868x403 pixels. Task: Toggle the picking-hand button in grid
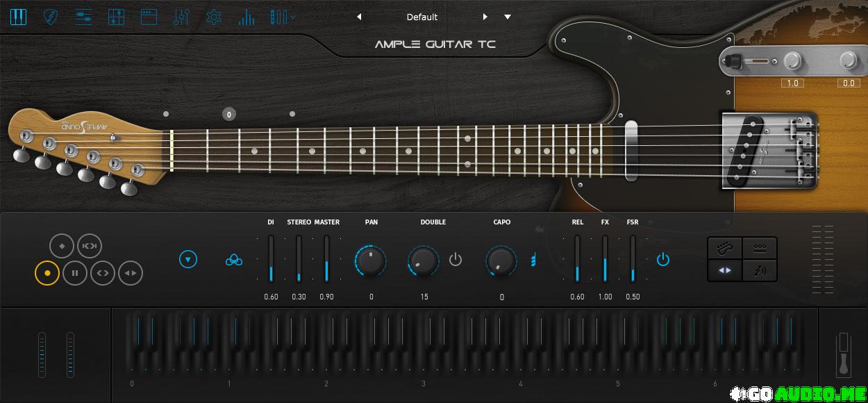pos(760,270)
